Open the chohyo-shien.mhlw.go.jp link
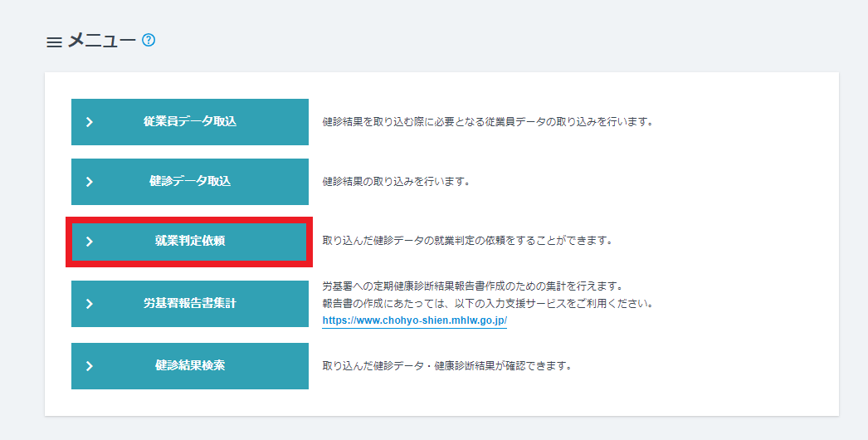Image resolution: width=868 pixels, height=440 pixels. 414,320
